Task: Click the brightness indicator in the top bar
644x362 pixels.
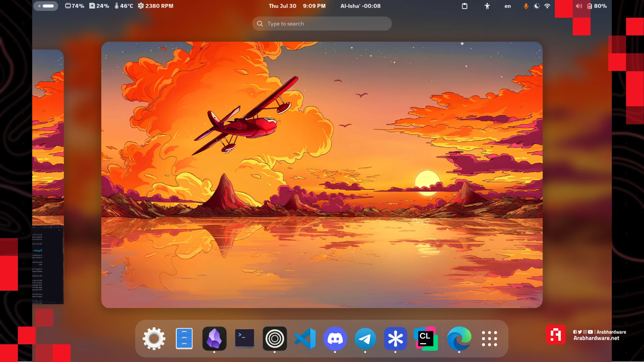Action: click(537, 6)
